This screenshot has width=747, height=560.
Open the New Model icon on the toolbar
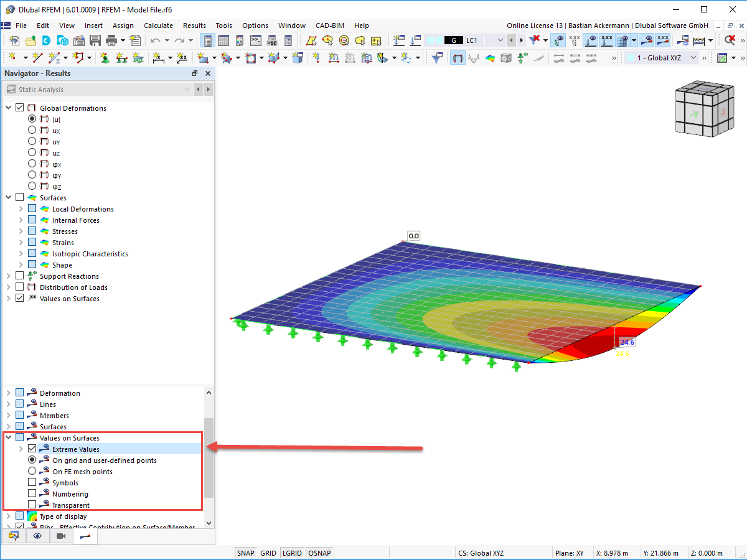14,40
